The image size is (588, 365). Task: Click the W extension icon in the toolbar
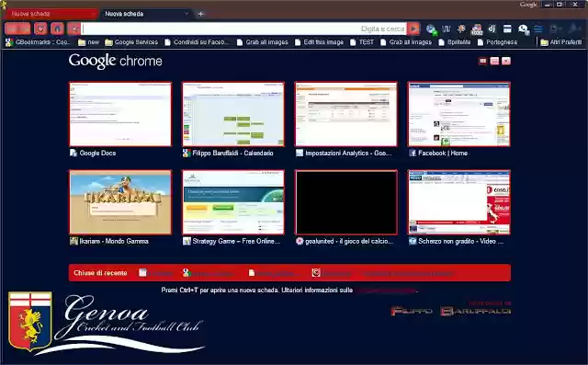click(447, 29)
